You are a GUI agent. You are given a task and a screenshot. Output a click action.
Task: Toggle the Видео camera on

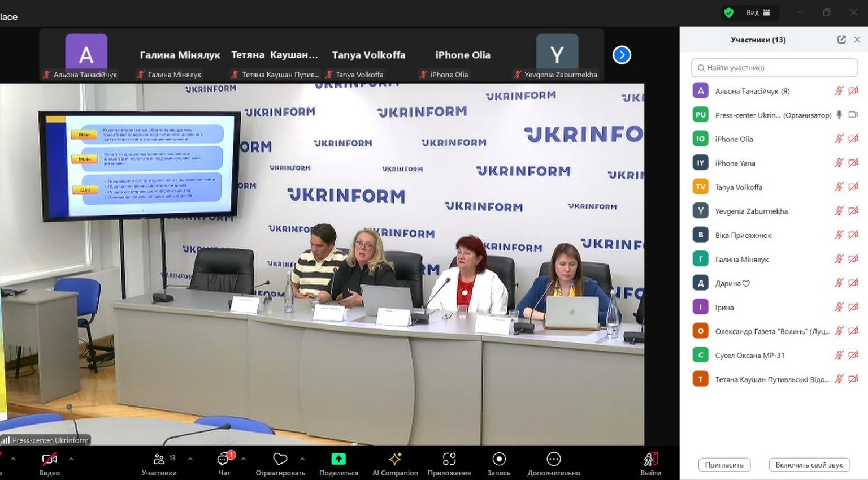coord(50,459)
